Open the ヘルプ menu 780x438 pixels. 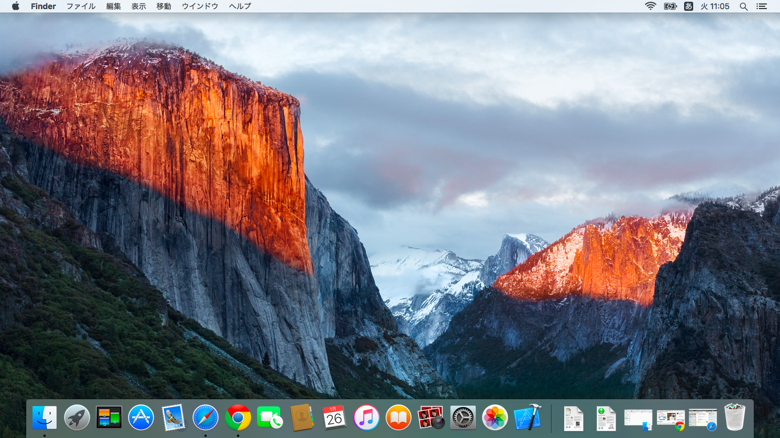(240, 6)
